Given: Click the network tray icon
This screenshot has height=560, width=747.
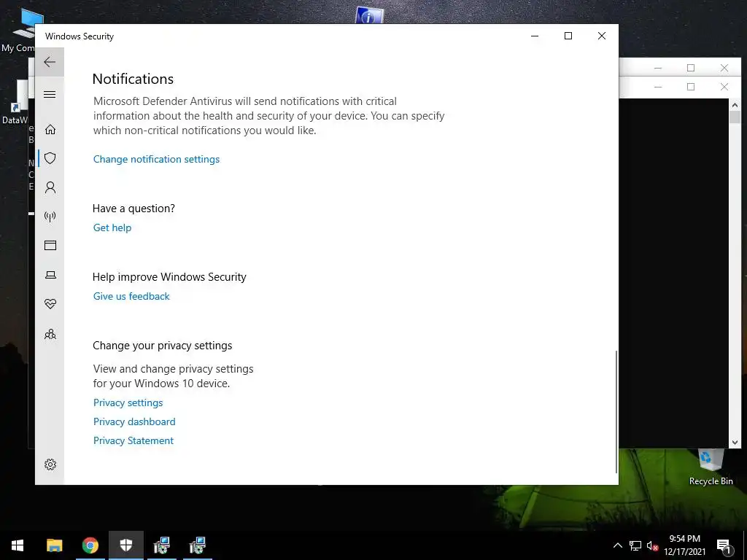Looking at the screenshot, I should (x=635, y=545).
